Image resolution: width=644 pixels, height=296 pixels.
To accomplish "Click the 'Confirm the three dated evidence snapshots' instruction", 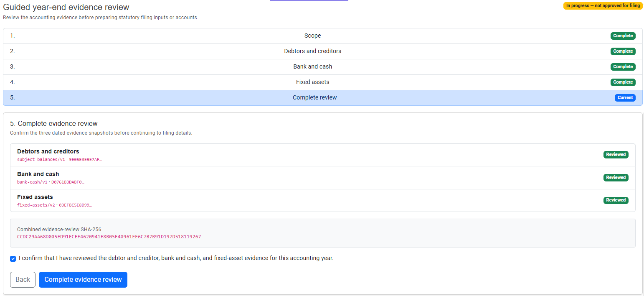I will click(101, 133).
